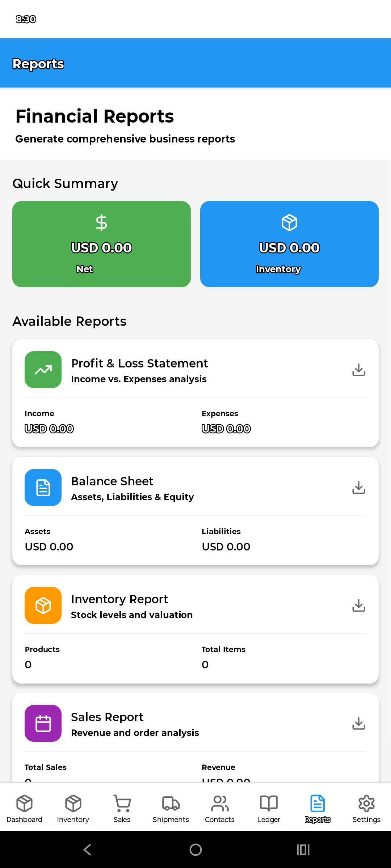
Task: Download the Sales Report
Action: tap(358, 724)
